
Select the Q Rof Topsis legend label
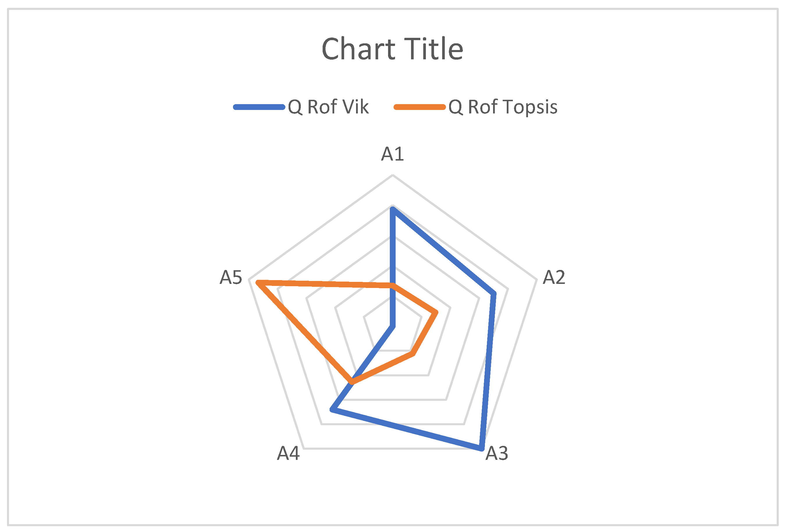(503, 107)
